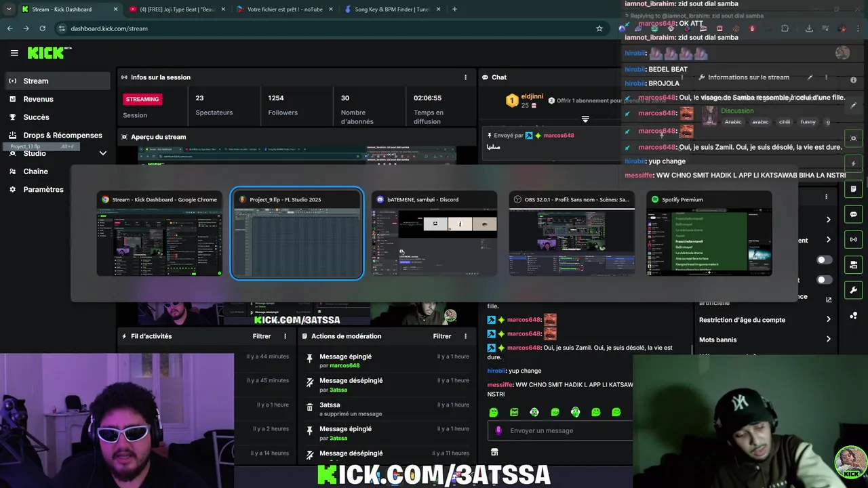Expand Restriction d'âge du compte settings
This screenshot has height=488, width=868.
(765, 320)
